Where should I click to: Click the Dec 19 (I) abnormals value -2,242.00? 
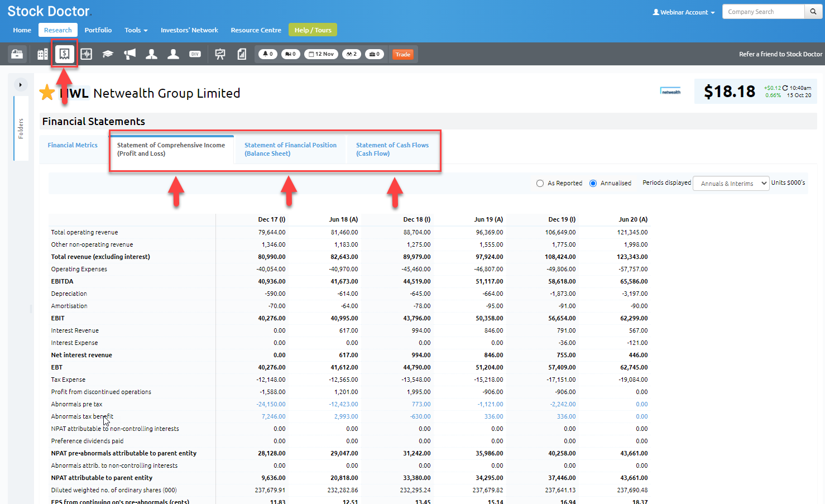click(563, 404)
